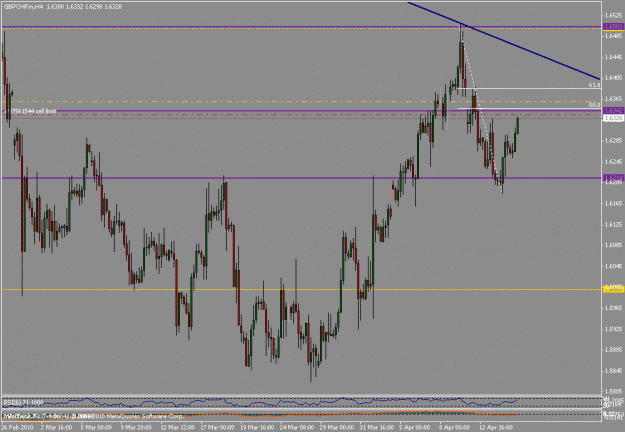Click the purple 1.6503 price tag
Viewport: 625px width, 432px height.
[613, 27]
